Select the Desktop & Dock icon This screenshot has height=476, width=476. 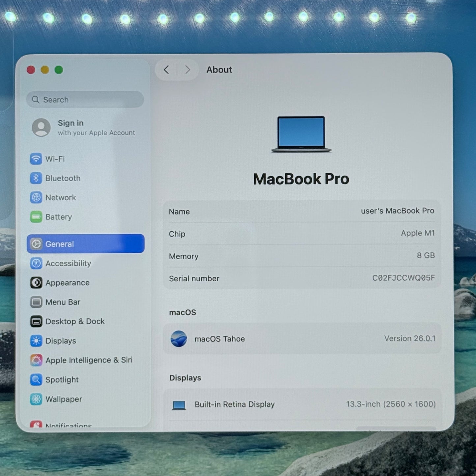point(36,322)
